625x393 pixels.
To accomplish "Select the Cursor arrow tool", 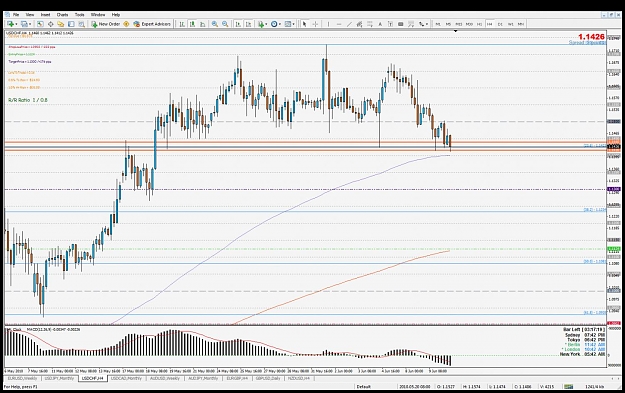I will (304, 24).
